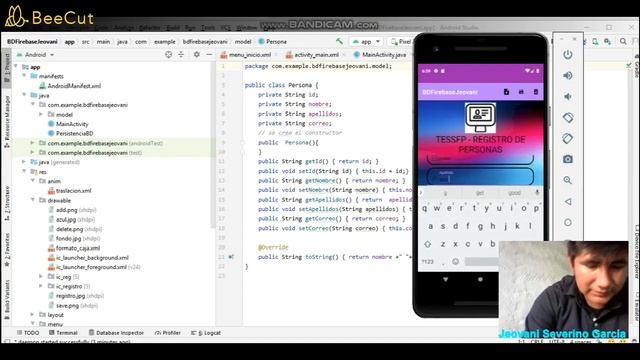Tap add record icon in app bar
Screen dimensions: 640x360
click(506, 92)
